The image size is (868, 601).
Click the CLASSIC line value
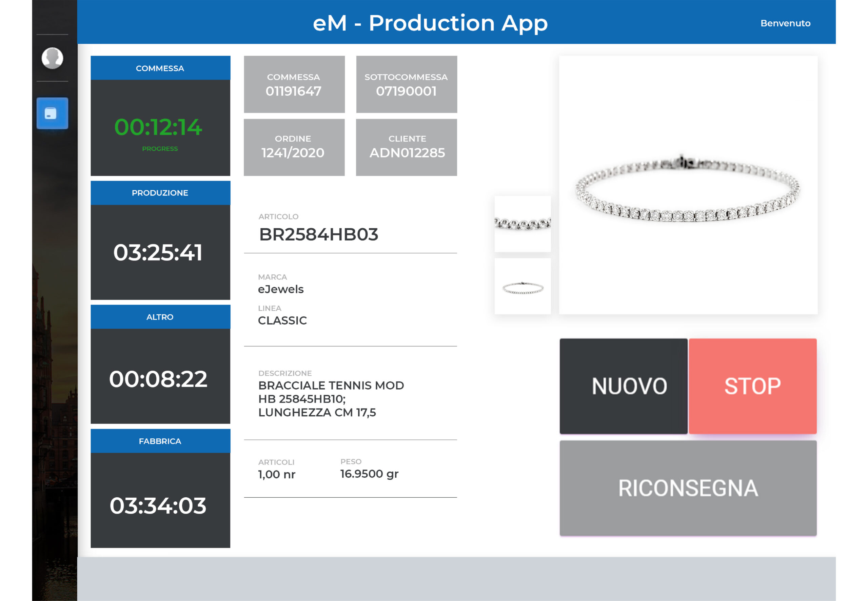pyautogui.click(x=282, y=320)
